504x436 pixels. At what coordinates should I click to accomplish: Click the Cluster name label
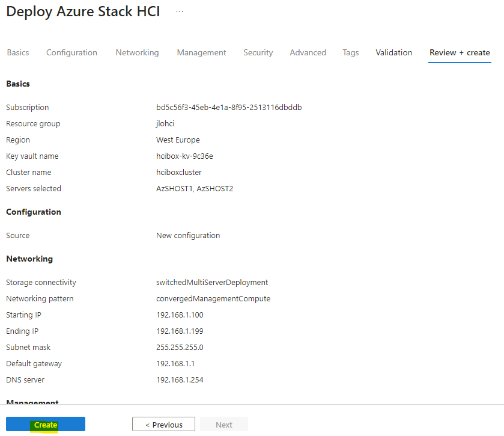tap(29, 173)
